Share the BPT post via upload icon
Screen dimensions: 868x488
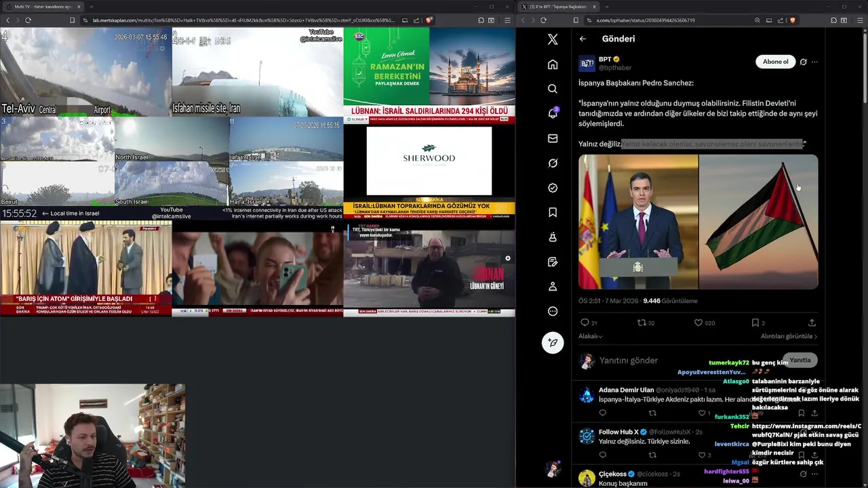click(x=812, y=323)
